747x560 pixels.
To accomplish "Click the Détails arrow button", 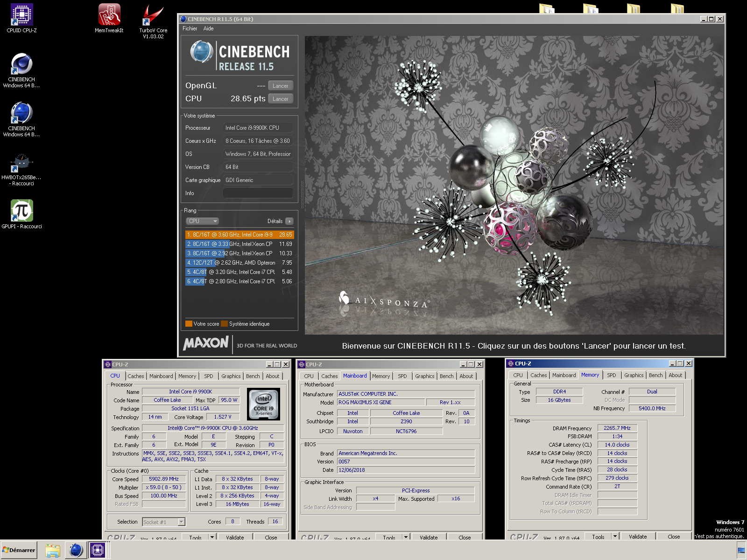I will point(289,221).
